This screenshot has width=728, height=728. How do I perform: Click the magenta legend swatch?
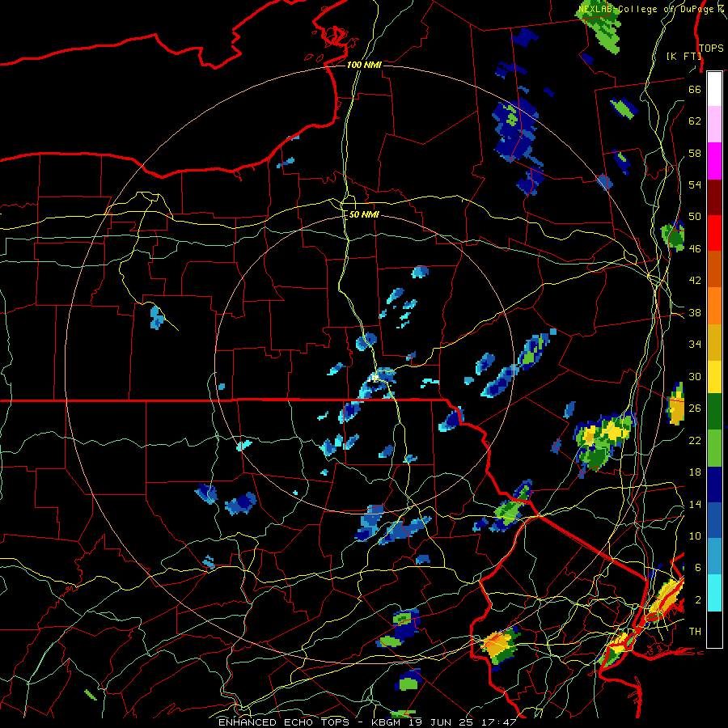click(x=714, y=161)
